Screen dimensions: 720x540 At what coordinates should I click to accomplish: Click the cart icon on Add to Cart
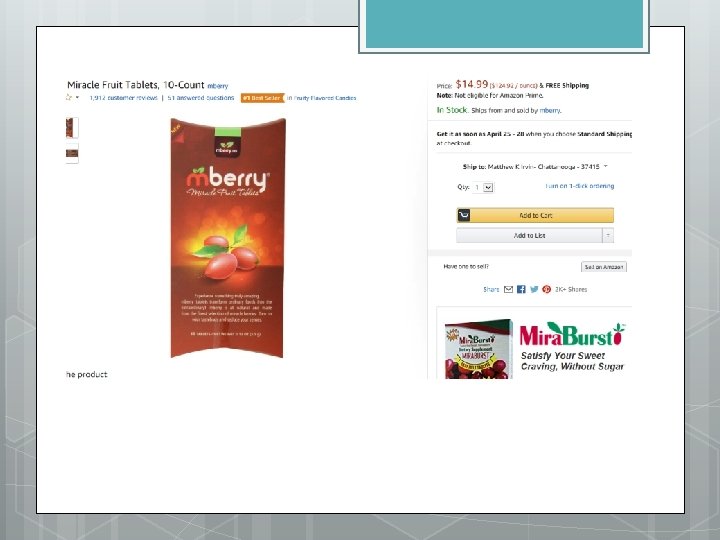click(x=464, y=215)
